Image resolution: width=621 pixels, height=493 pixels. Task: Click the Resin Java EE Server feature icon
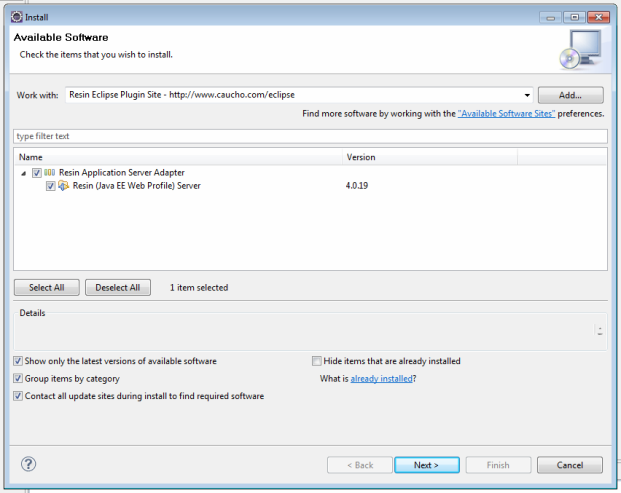point(64,186)
